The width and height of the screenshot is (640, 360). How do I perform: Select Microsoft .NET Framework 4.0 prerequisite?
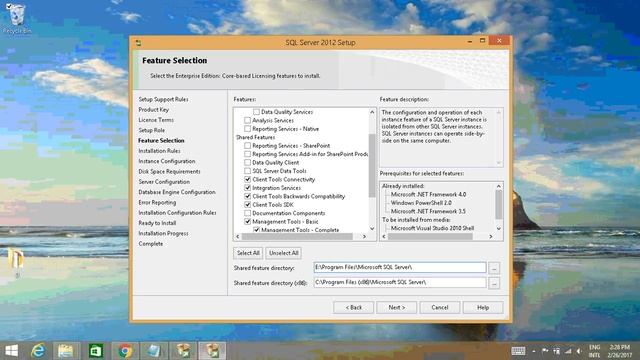[x=428, y=195]
